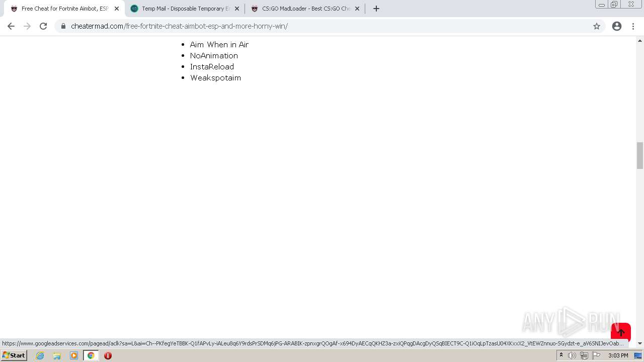Switch to the CS:GO MadLoader tab
This screenshot has width=644, height=362.
[305, 9]
